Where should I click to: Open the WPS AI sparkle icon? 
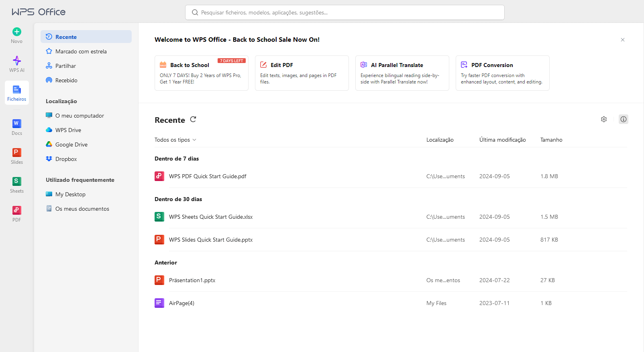[17, 61]
